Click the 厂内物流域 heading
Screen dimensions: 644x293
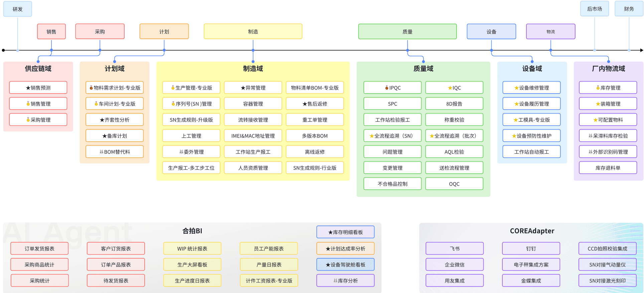point(608,68)
